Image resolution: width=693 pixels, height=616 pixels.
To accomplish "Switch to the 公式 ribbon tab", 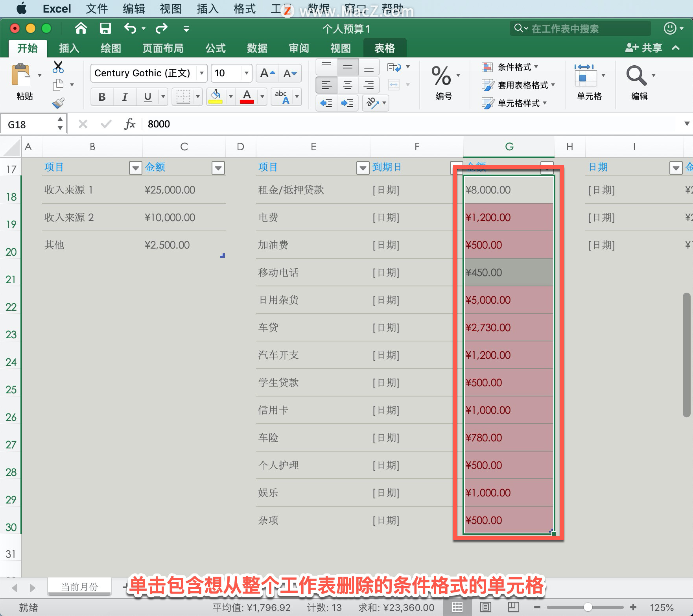I will [x=216, y=48].
